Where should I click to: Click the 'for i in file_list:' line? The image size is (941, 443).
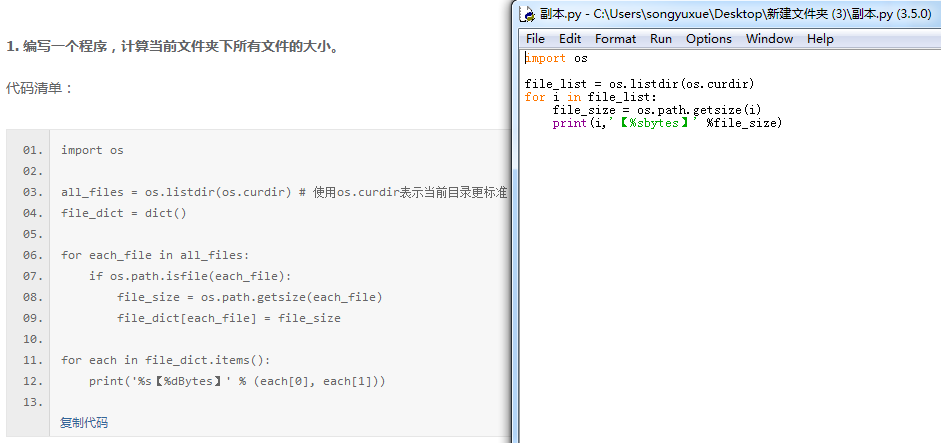pyautogui.click(x=590, y=97)
